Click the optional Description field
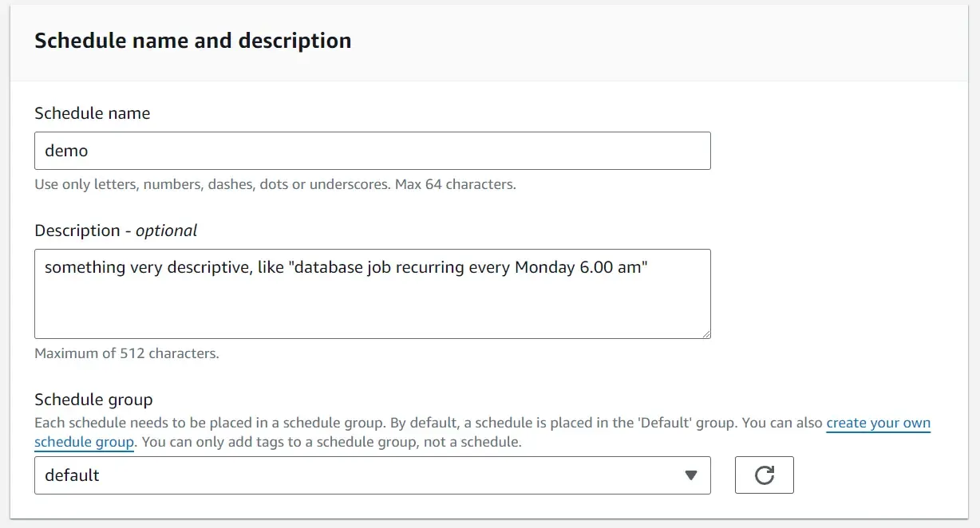This screenshot has width=980, height=528. point(372,294)
